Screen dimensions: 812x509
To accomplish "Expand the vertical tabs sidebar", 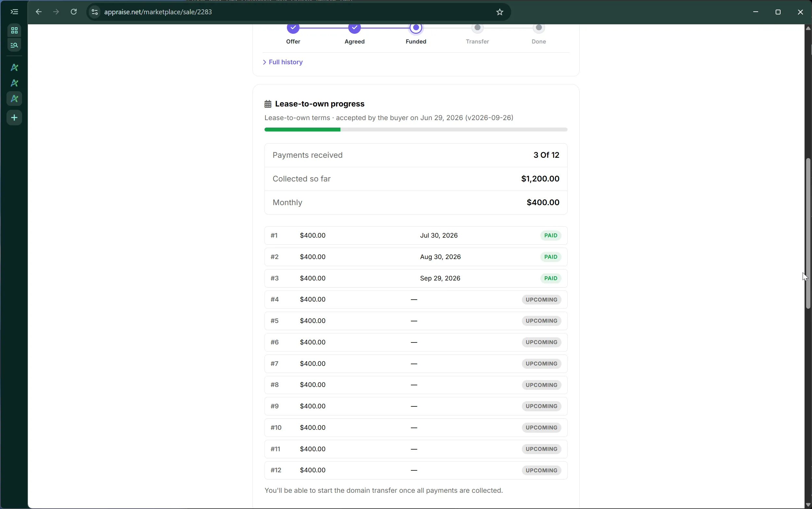I will tap(14, 12).
